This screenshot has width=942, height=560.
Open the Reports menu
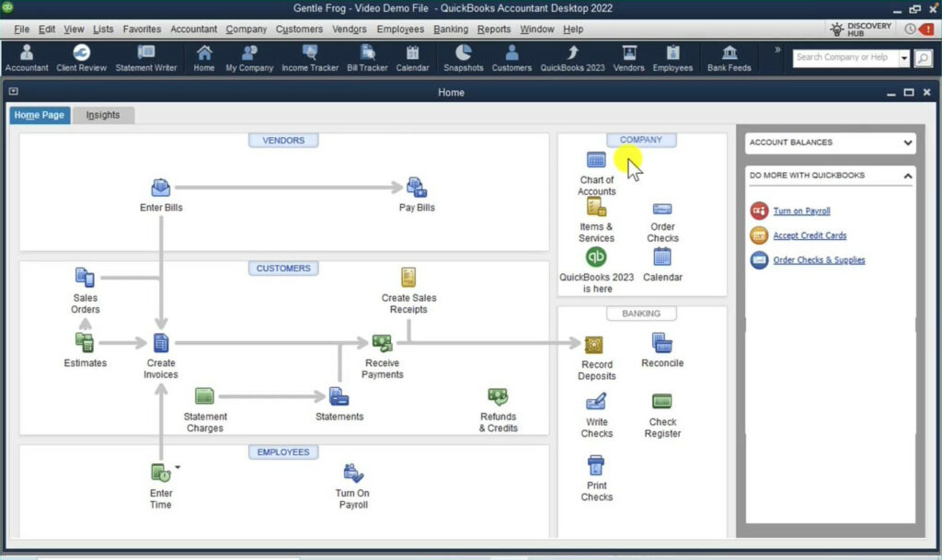[x=494, y=29]
